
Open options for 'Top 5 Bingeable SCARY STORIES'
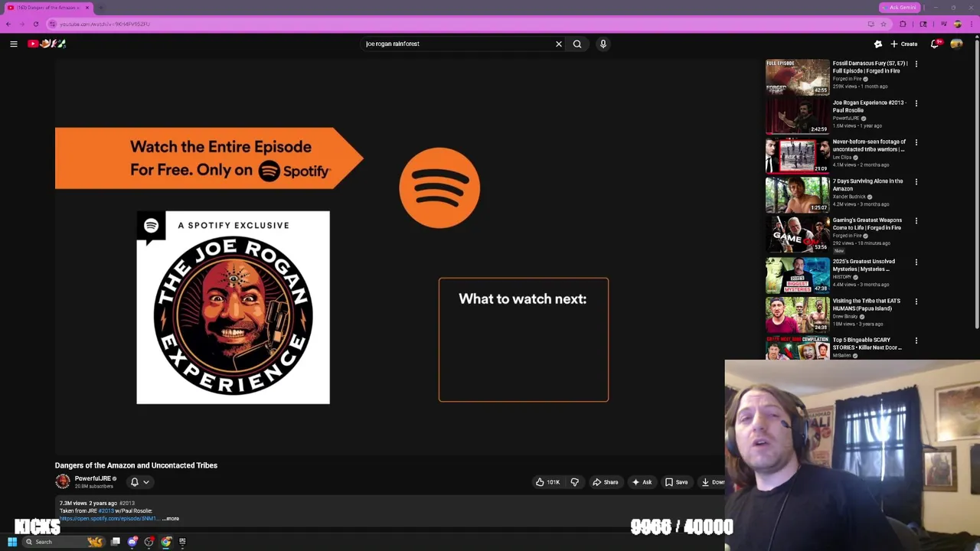(x=916, y=341)
